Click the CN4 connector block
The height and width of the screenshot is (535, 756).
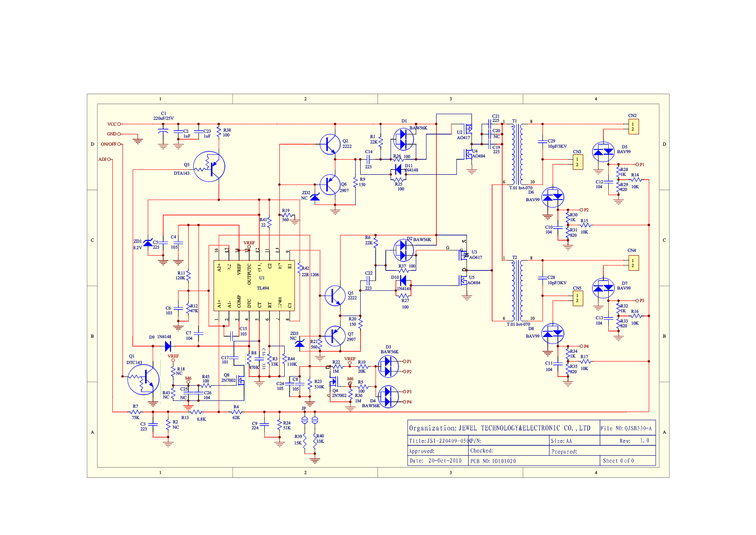[634, 263]
